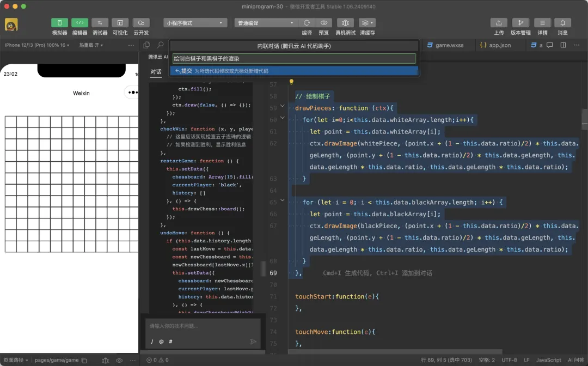Open the 普通编译 compile mode dropdown
This screenshot has height=366, width=588.
265,23
